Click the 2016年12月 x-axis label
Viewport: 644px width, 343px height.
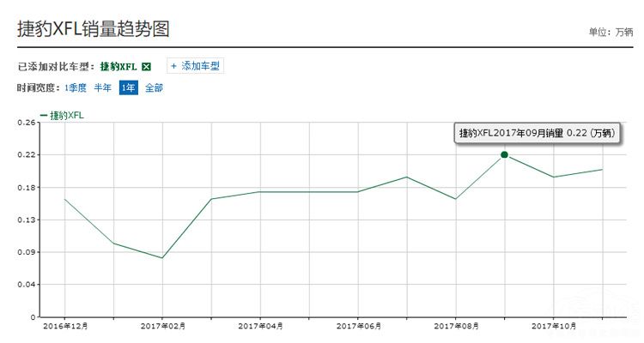point(64,326)
